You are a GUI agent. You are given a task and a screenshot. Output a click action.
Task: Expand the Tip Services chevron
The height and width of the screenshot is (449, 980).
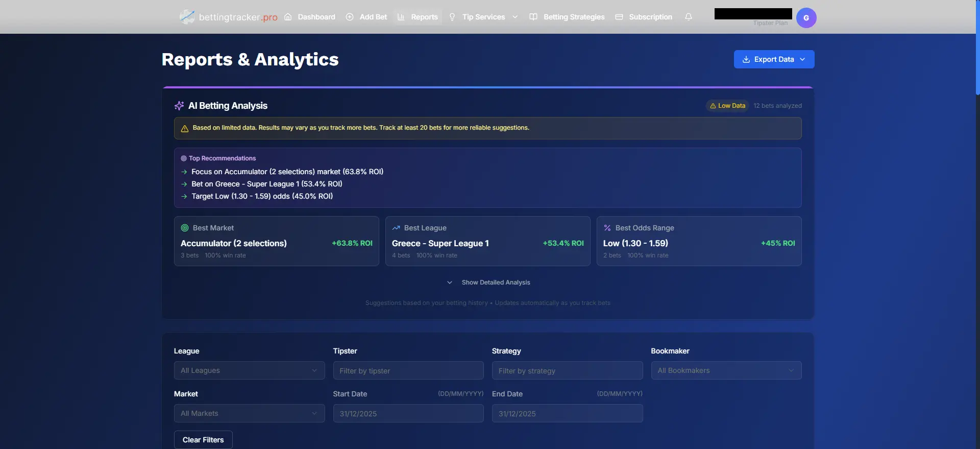(x=515, y=17)
